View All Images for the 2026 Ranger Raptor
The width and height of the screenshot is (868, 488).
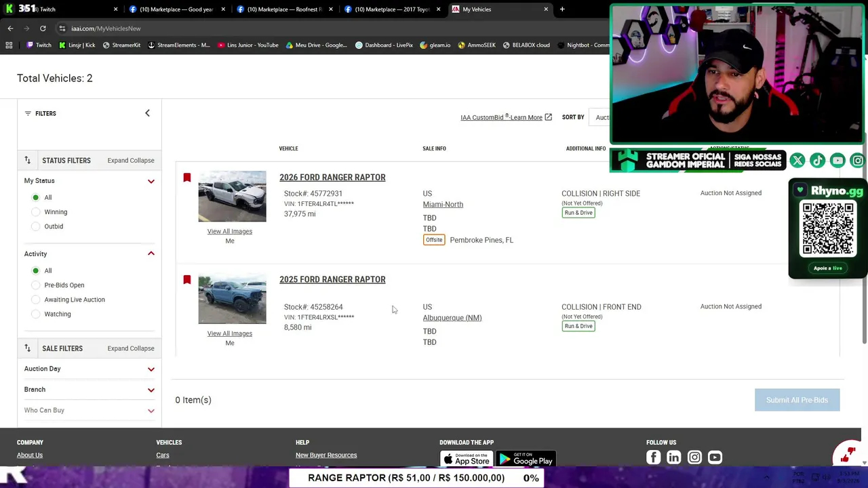pyautogui.click(x=230, y=231)
